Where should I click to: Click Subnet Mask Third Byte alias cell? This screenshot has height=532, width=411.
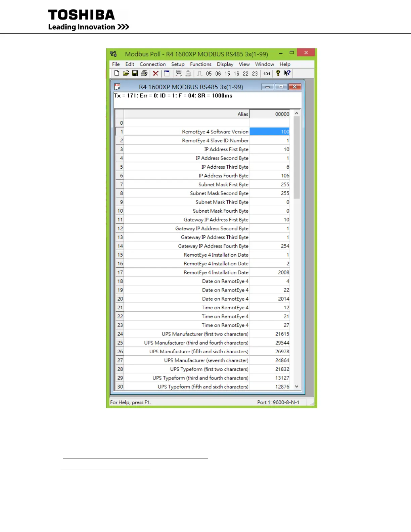(x=187, y=202)
